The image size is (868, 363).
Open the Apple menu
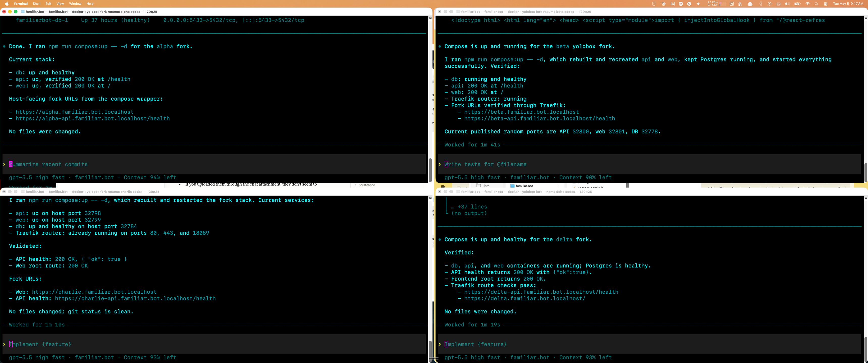pyautogui.click(x=6, y=4)
